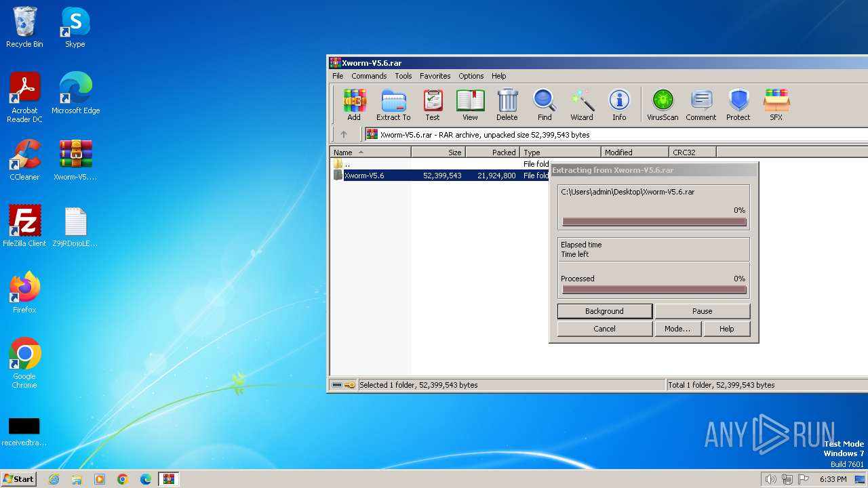Select the Xworm-V5.6 folder row
868x488 pixels.
[x=439, y=176]
